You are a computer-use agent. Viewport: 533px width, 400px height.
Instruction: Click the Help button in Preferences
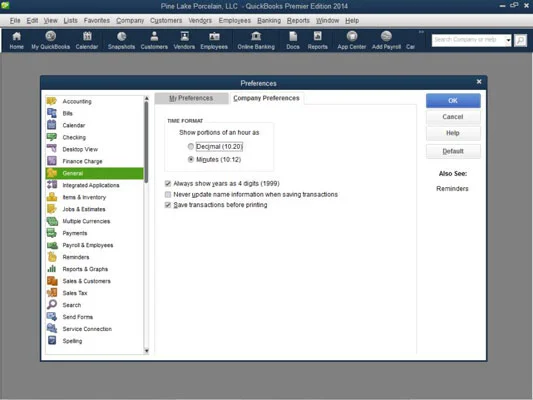[453, 133]
